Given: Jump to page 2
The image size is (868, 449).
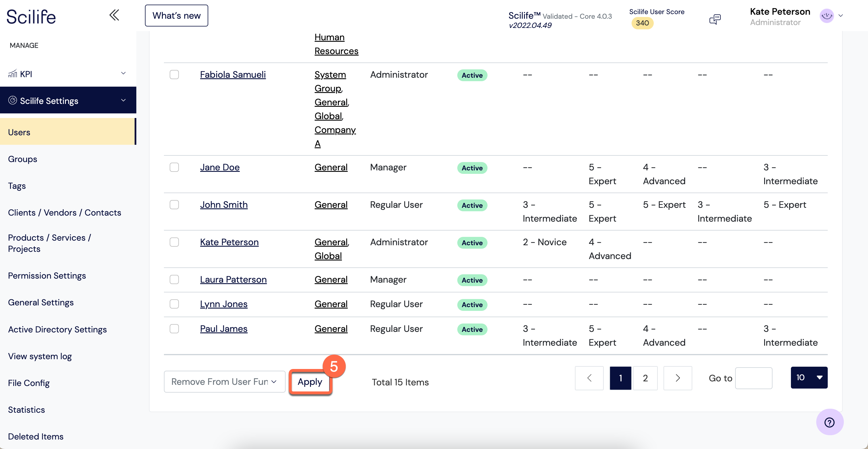Looking at the screenshot, I should click(x=645, y=378).
